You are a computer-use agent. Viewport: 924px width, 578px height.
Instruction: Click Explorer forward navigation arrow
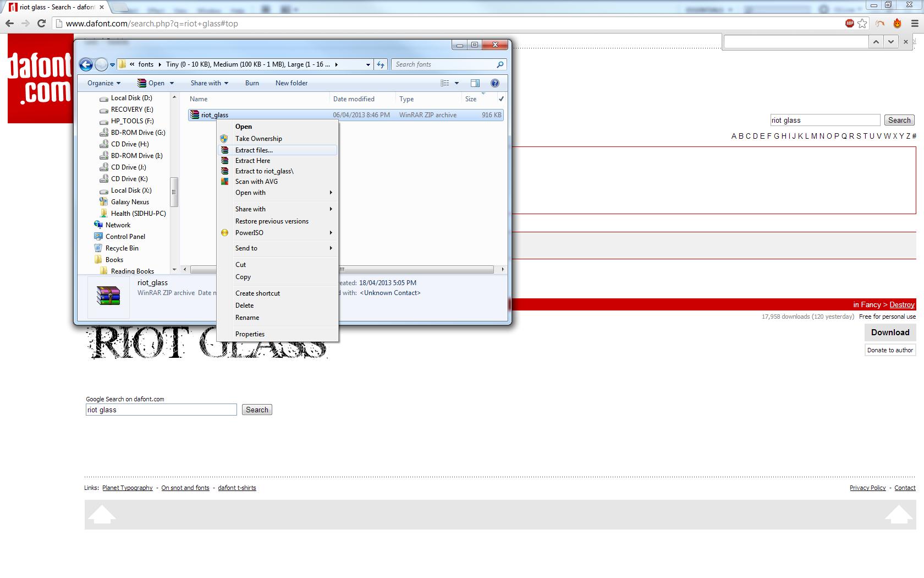tap(101, 64)
